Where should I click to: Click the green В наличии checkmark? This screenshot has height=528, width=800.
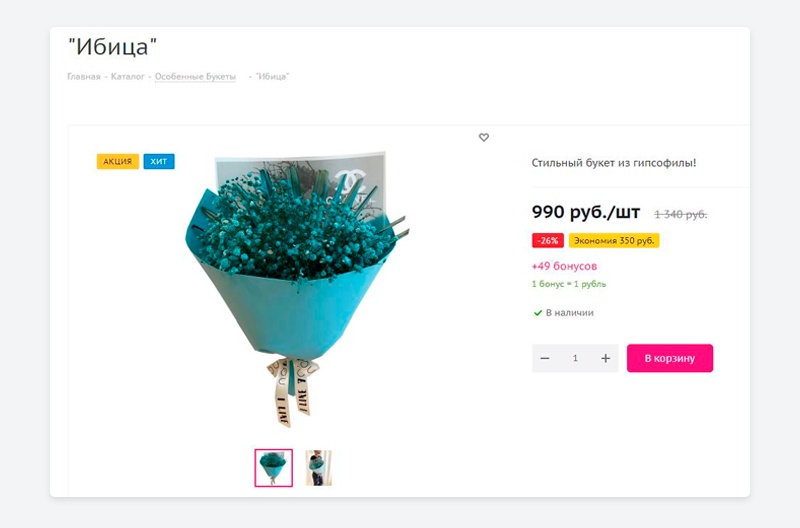tap(538, 313)
